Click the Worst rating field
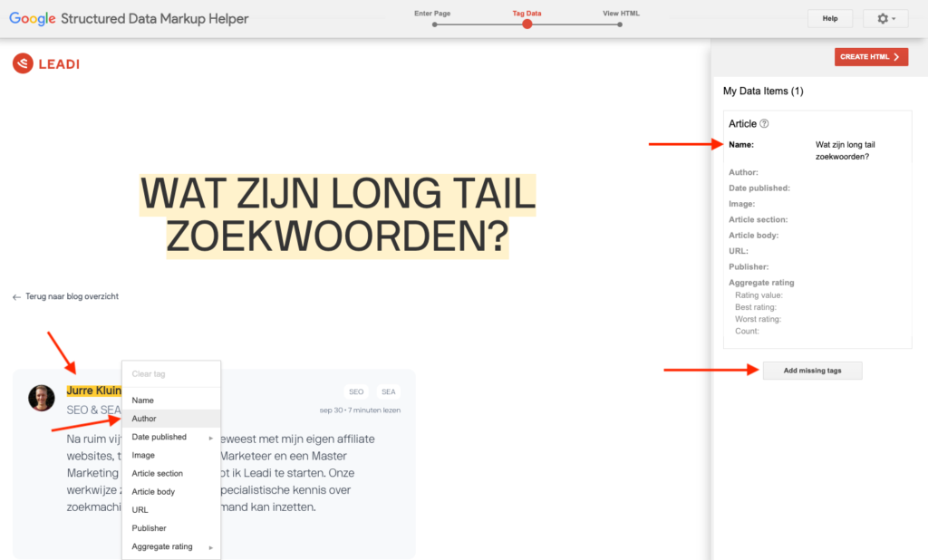928x560 pixels. 759,319
